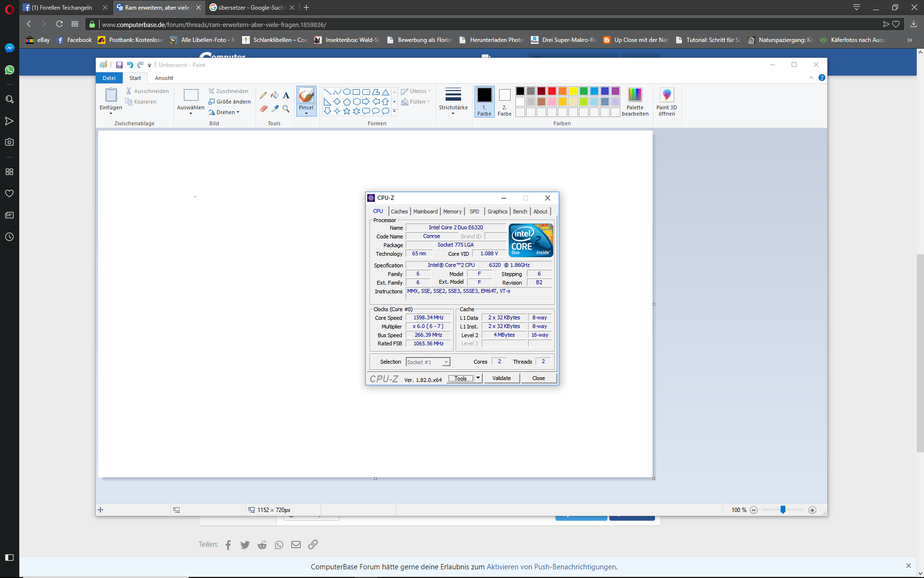Open the Socket #1 selection combo box
Screen dimensions: 924x578
point(427,362)
